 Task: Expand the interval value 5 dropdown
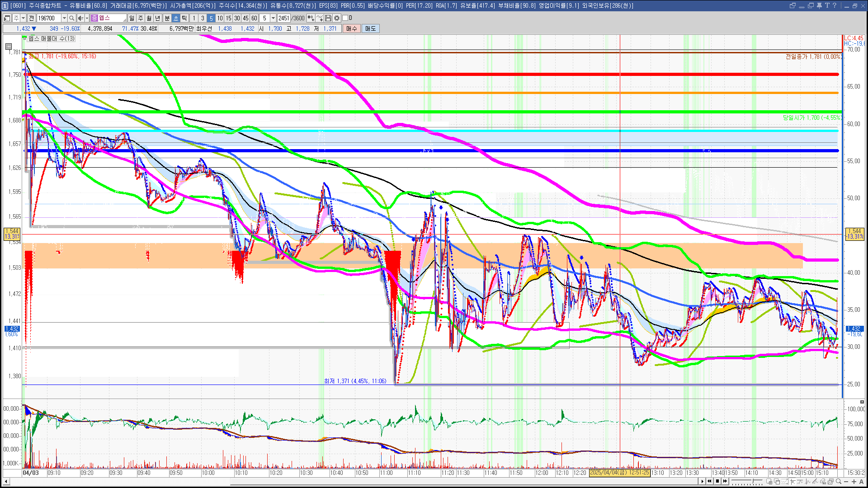click(273, 18)
